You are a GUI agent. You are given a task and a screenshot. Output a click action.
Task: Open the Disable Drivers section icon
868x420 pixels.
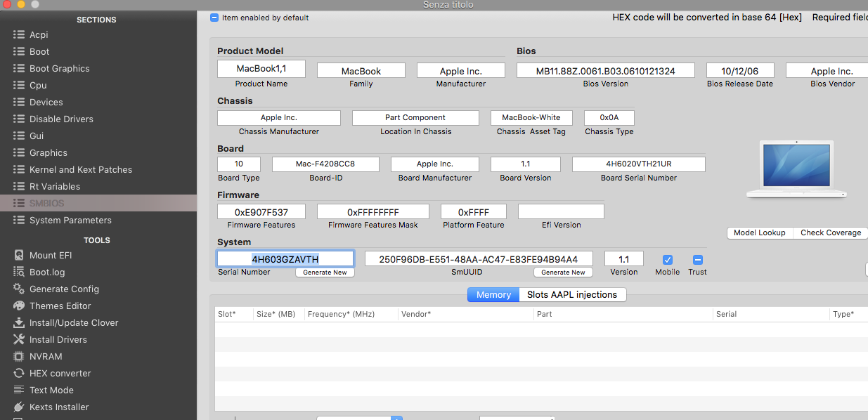(x=19, y=119)
